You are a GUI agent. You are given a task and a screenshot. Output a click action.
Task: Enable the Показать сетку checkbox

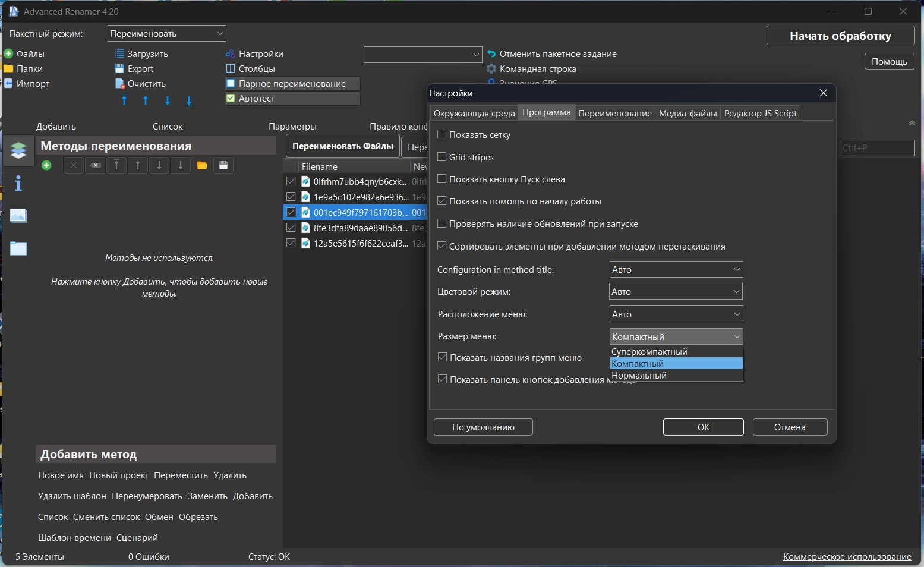pyautogui.click(x=442, y=135)
